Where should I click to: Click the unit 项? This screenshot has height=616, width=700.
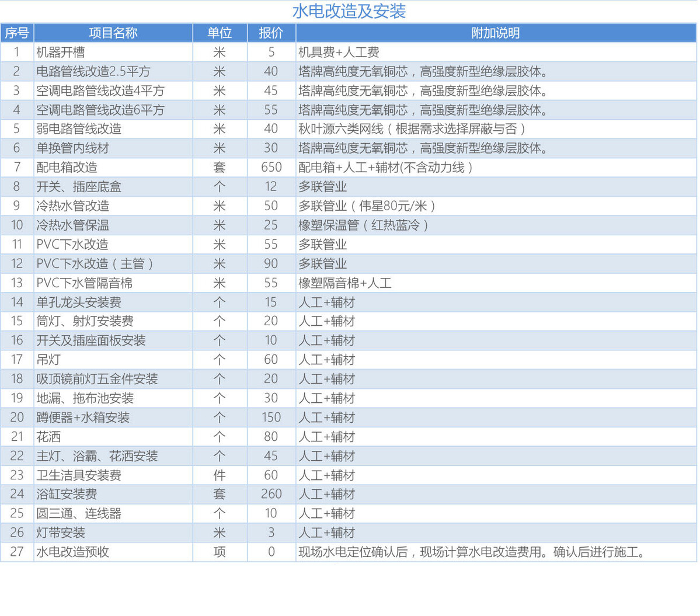[x=220, y=552]
